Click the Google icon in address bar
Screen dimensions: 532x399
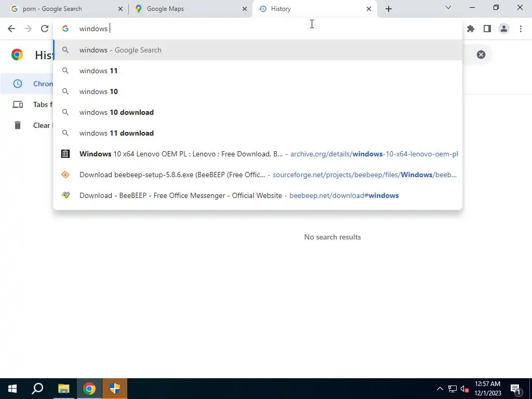(x=65, y=29)
